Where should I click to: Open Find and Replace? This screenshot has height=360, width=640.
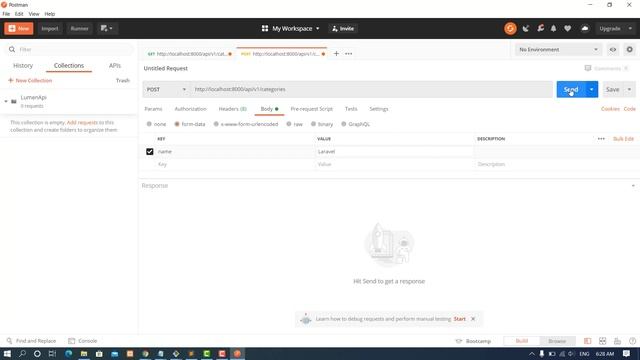(31, 341)
